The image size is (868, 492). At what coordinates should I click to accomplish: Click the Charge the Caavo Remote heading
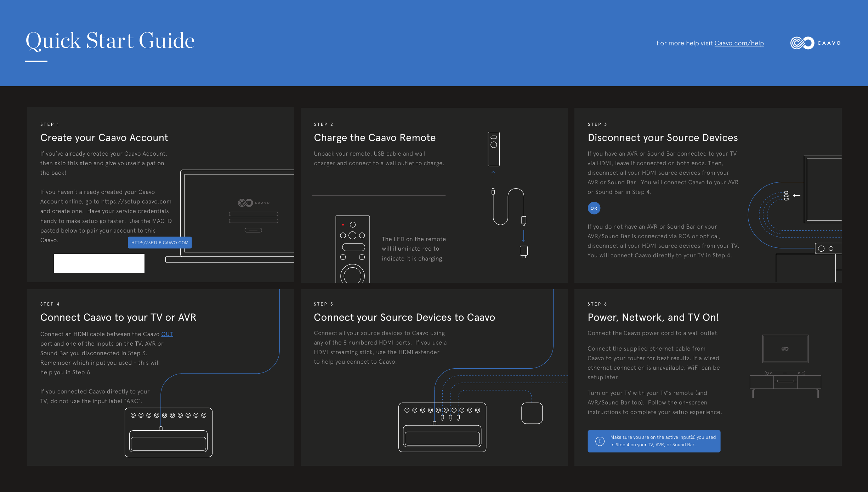[x=375, y=138]
